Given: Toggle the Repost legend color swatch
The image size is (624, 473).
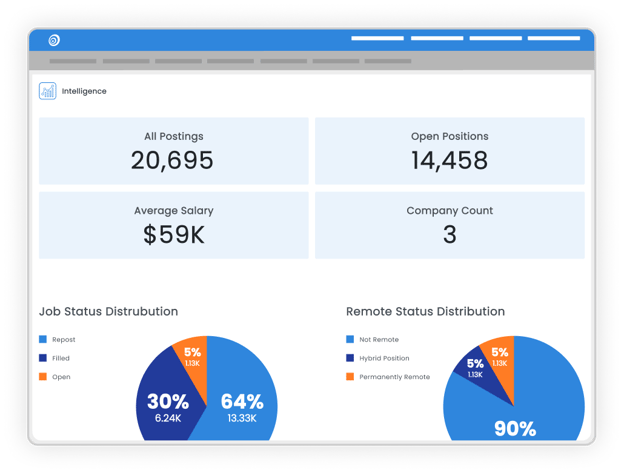Looking at the screenshot, I should (x=43, y=339).
